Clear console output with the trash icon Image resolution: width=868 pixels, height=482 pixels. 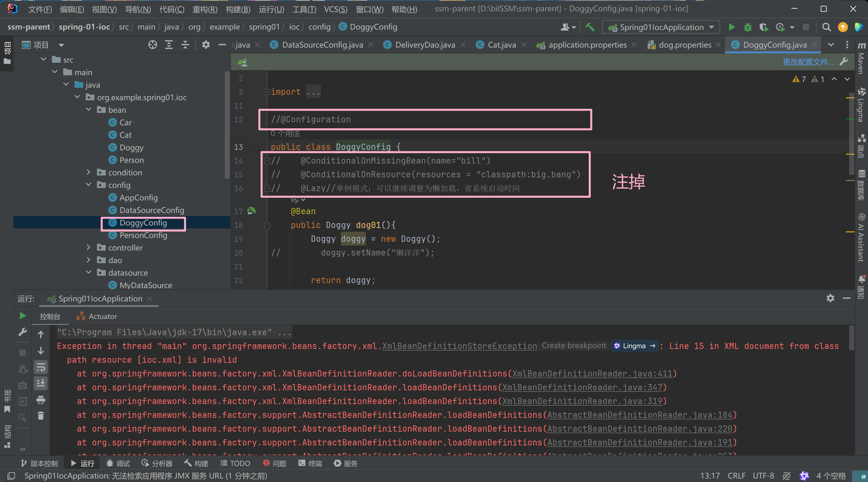[x=41, y=416]
